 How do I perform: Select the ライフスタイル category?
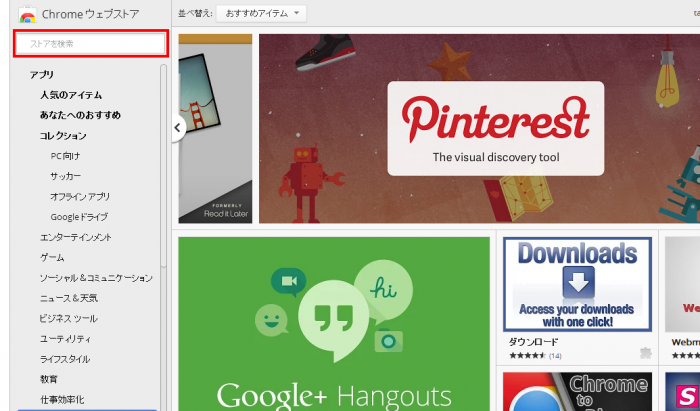(x=65, y=359)
